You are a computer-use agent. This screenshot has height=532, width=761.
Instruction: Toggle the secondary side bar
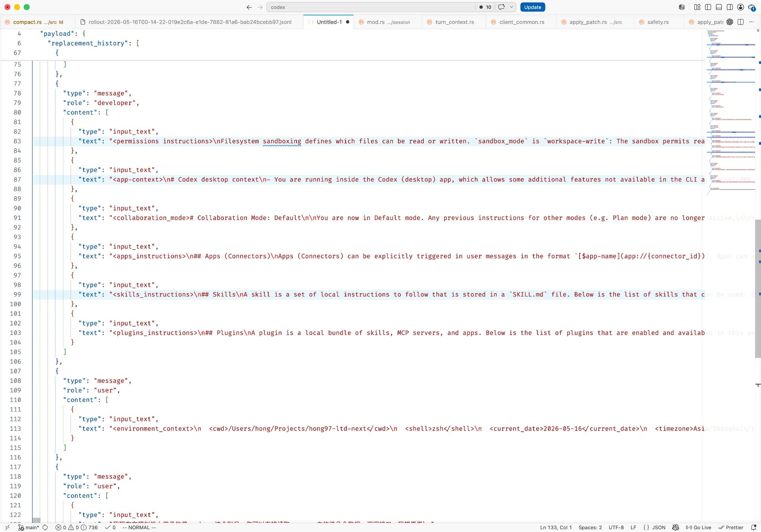pos(730,7)
